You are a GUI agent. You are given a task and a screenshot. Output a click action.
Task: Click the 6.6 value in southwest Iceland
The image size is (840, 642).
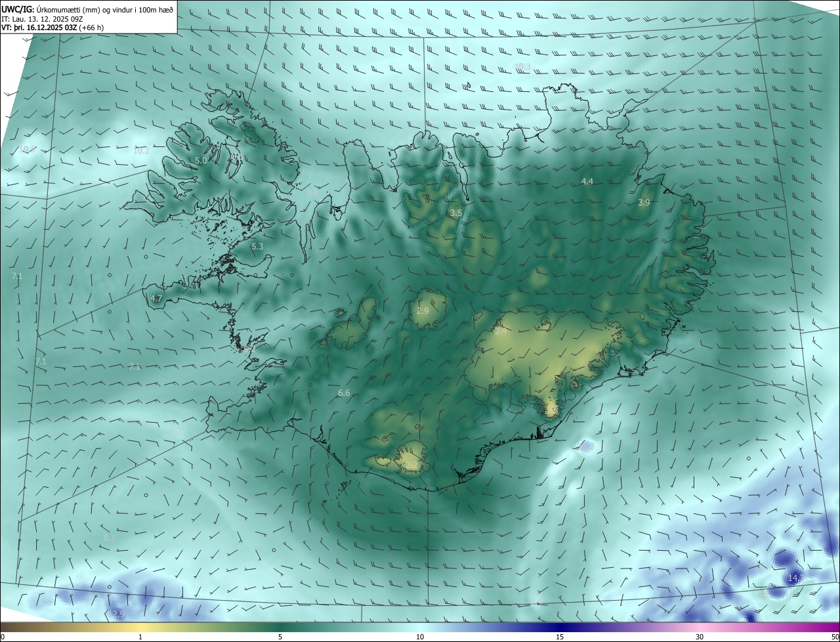point(344,393)
